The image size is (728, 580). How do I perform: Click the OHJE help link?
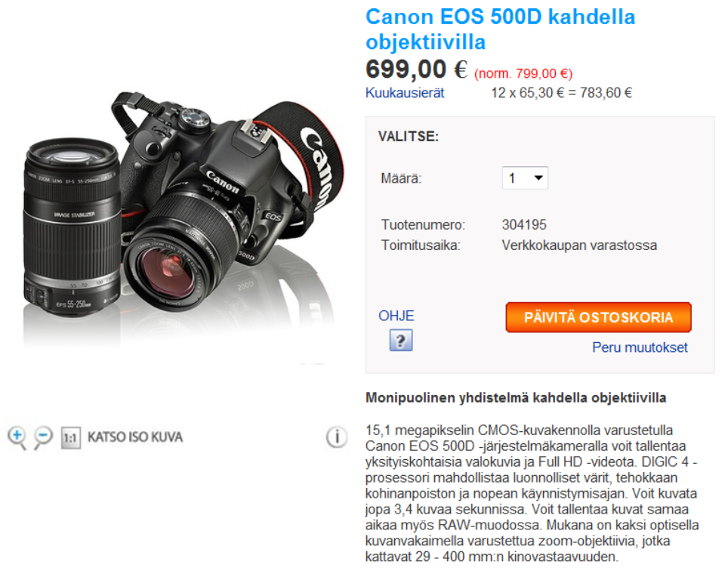(396, 316)
